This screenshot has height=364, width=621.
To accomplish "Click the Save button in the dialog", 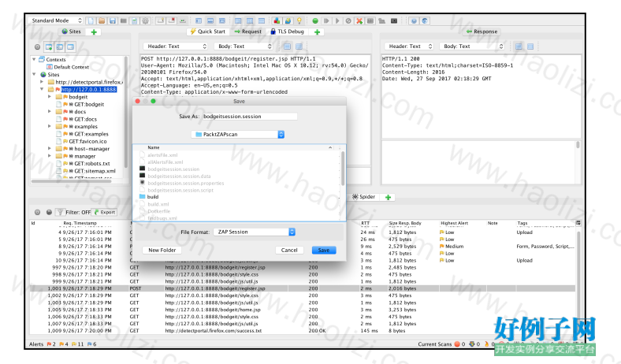I will coord(324,251).
